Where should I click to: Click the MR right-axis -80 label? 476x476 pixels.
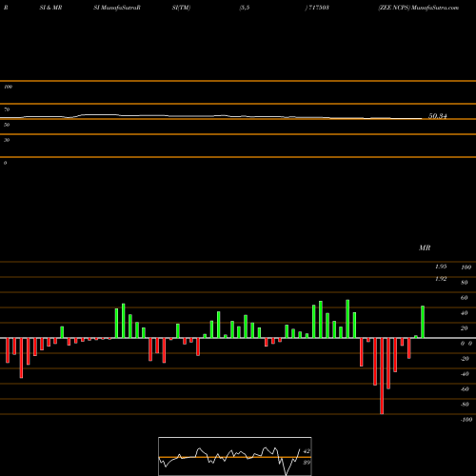tap(465, 405)
